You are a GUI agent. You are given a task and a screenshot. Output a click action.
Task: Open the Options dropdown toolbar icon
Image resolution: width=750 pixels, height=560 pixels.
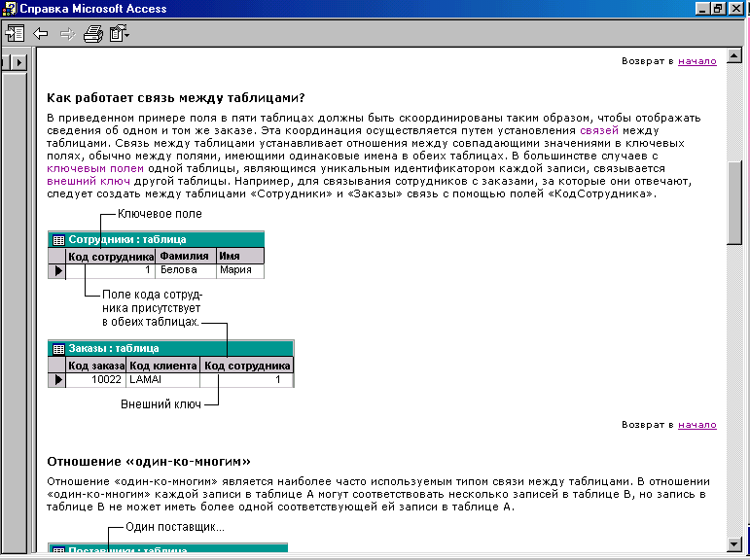click(120, 34)
